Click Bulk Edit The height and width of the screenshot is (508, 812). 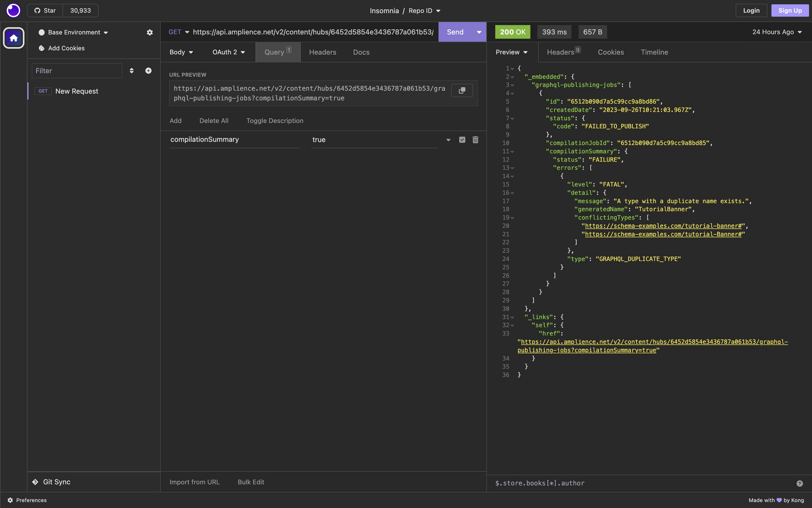(x=251, y=482)
